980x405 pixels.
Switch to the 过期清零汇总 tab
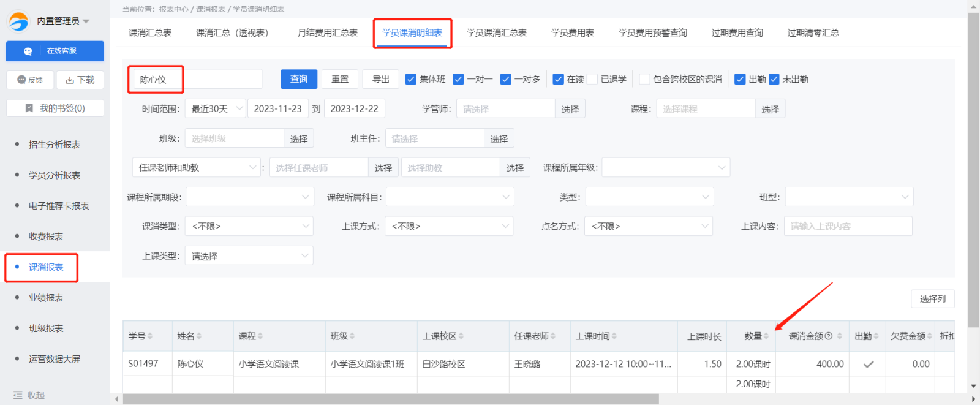[x=813, y=32]
